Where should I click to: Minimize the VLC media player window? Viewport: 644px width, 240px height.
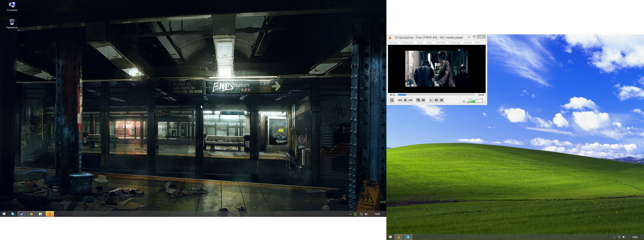point(469,37)
